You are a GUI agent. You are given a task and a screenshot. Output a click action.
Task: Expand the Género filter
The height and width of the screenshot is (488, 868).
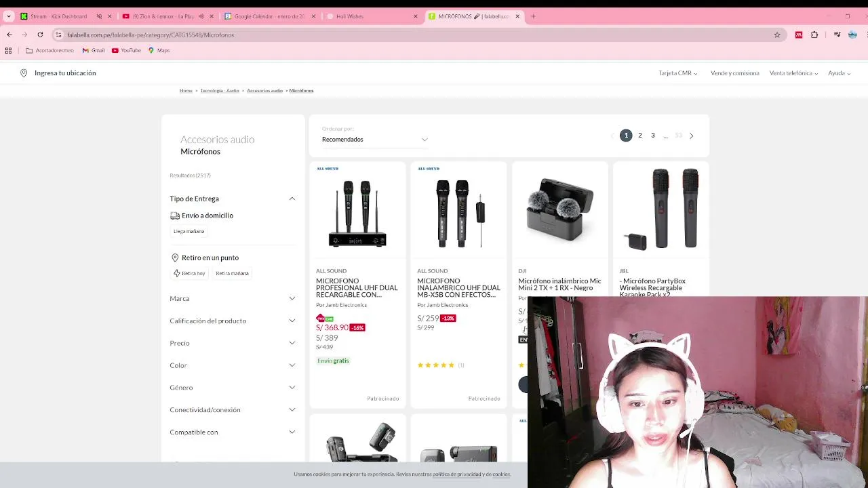[233, 388]
